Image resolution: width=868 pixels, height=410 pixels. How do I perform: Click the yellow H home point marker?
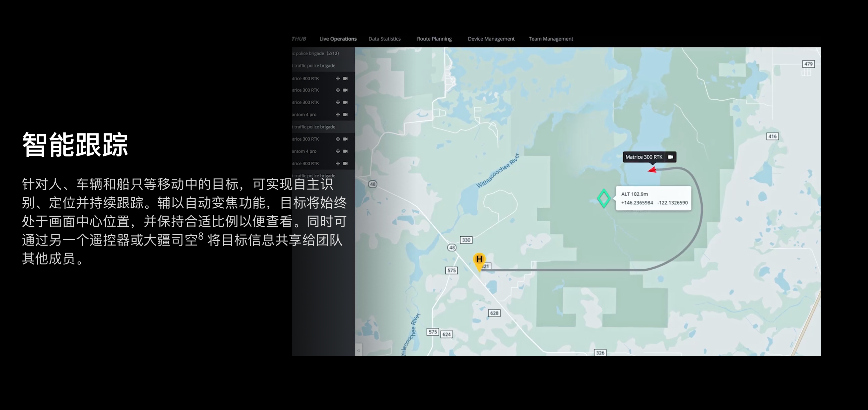coord(479,260)
